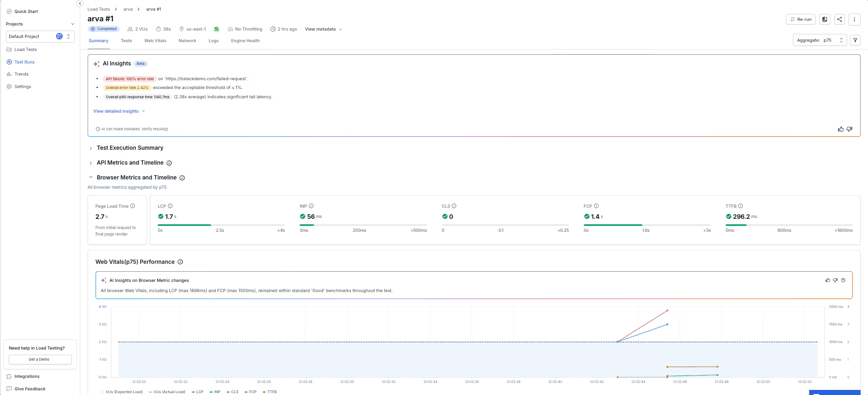Screen dimensions: 868x395
Task: Click the info icon next to CLS
Action: (454, 206)
